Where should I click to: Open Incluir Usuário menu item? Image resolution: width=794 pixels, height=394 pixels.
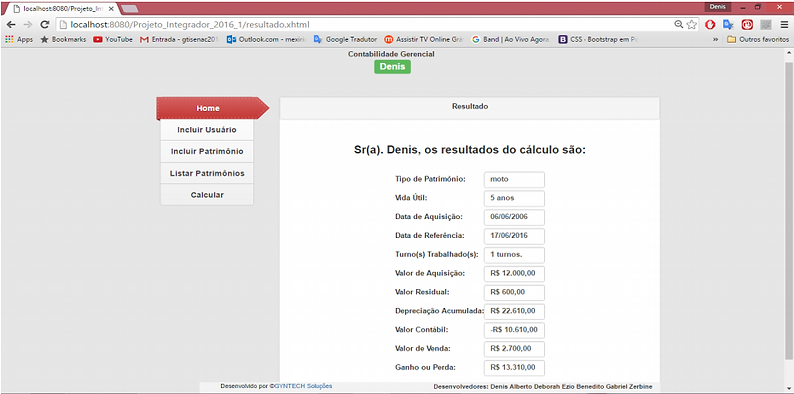tap(207, 130)
